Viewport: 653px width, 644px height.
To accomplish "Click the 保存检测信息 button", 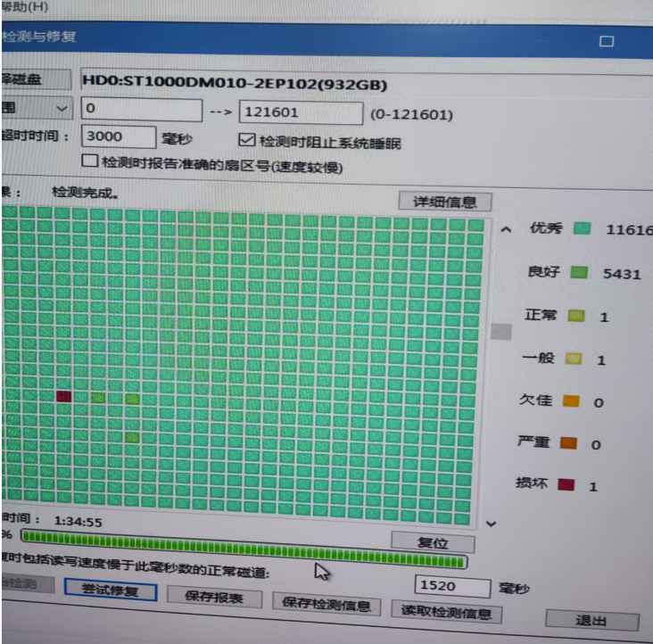I will 326,604.
